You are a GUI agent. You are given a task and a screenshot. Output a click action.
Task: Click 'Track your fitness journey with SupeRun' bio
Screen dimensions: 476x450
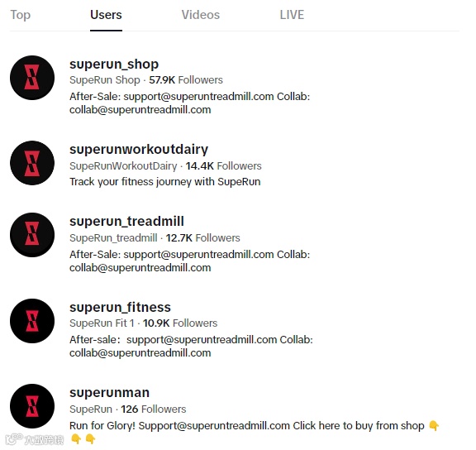point(164,182)
